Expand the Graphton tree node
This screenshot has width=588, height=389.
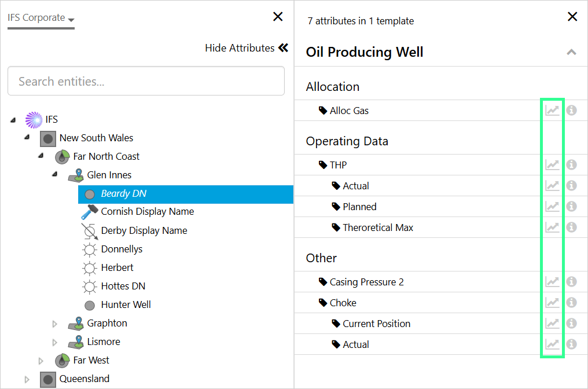point(55,324)
